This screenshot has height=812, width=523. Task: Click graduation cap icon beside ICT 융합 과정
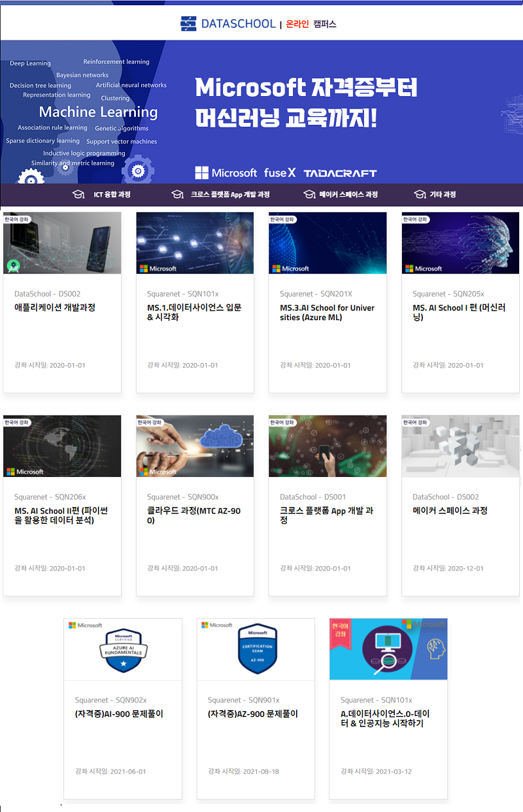pos(78,194)
